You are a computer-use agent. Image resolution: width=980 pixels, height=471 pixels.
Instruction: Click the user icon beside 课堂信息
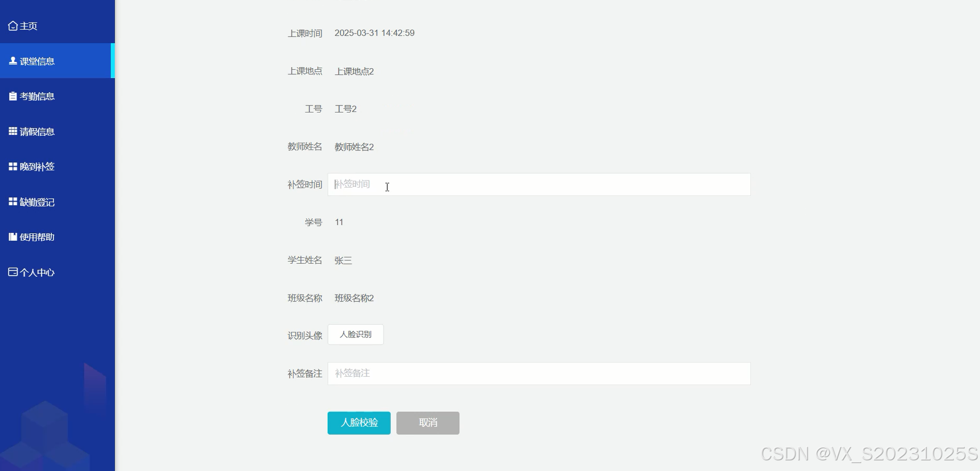(13, 61)
